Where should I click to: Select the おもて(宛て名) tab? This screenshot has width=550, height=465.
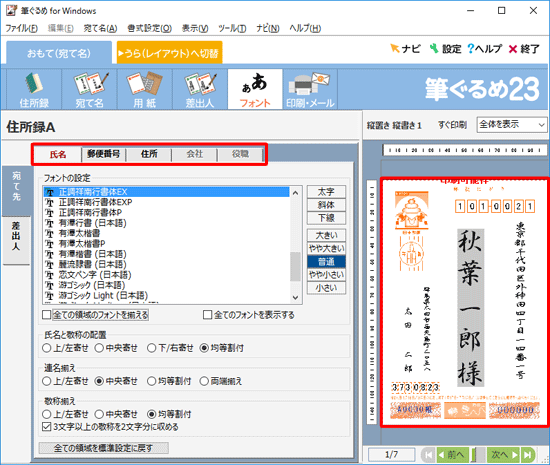tap(59, 53)
